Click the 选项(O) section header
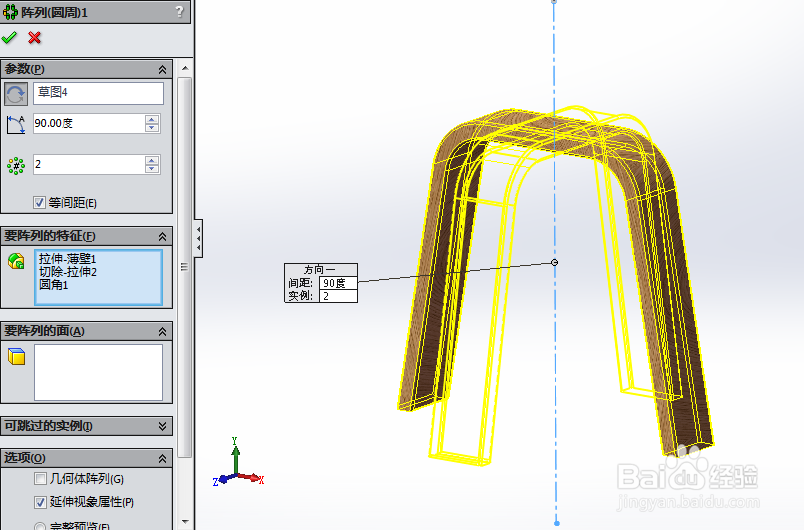Image resolution: width=804 pixels, height=530 pixels. coord(86,458)
